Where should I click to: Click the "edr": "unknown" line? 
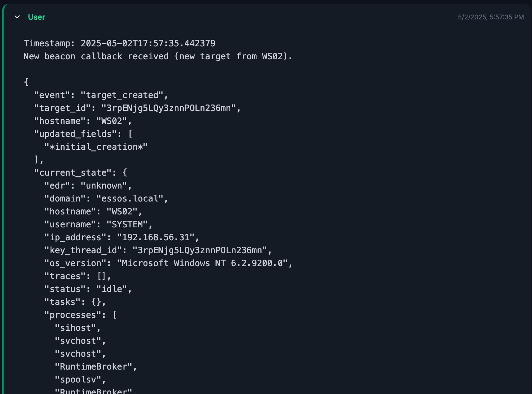pos(88,186)
